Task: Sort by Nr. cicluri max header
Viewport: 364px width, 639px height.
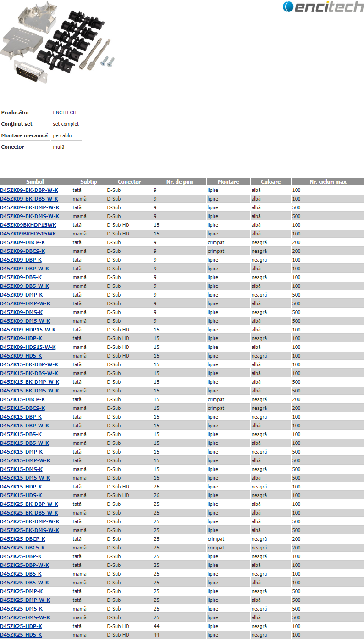Action: 328,182
